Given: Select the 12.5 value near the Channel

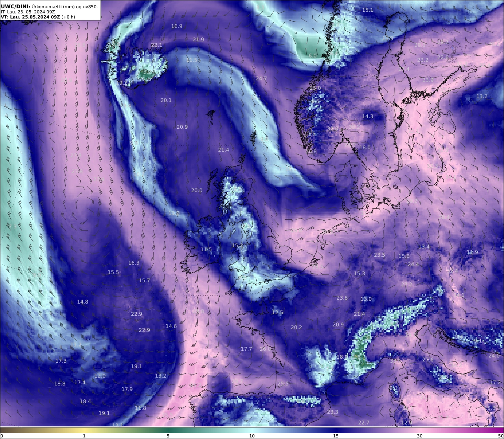Looking at the screenshot, I should (x=278, y=312).
